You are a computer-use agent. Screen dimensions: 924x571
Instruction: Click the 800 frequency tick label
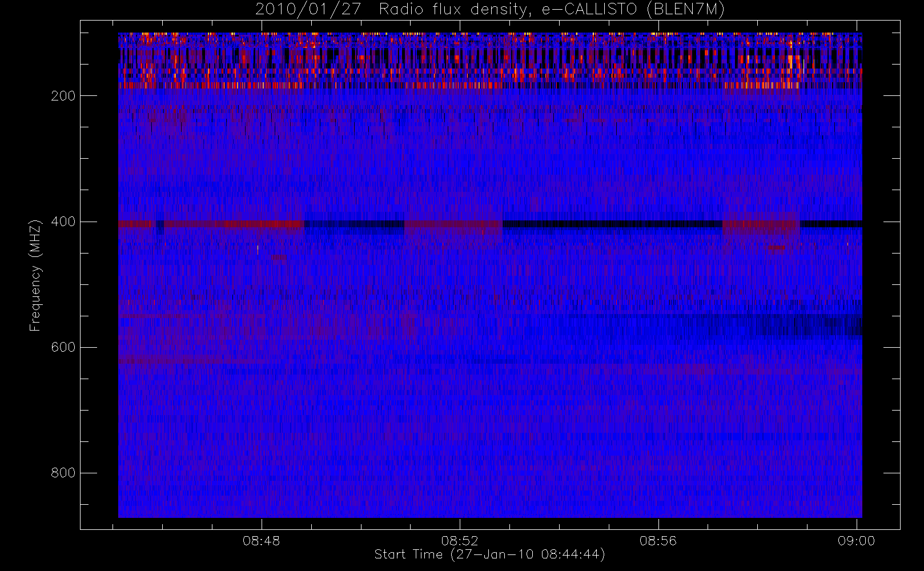tap(63, 473)
